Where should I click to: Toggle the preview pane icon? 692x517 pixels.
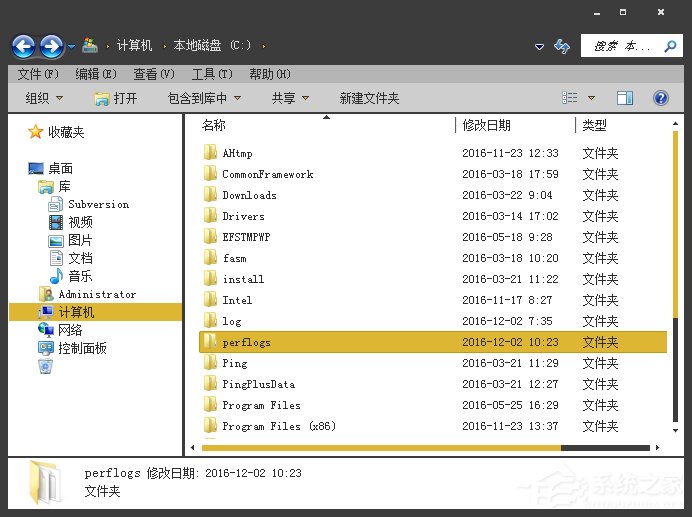(x=625, y=98)
